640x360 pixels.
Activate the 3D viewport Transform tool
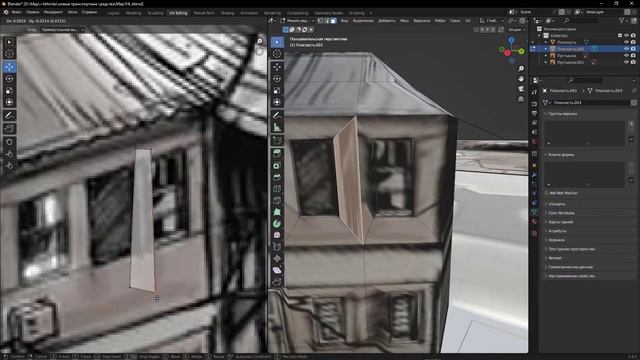point(277,102)
